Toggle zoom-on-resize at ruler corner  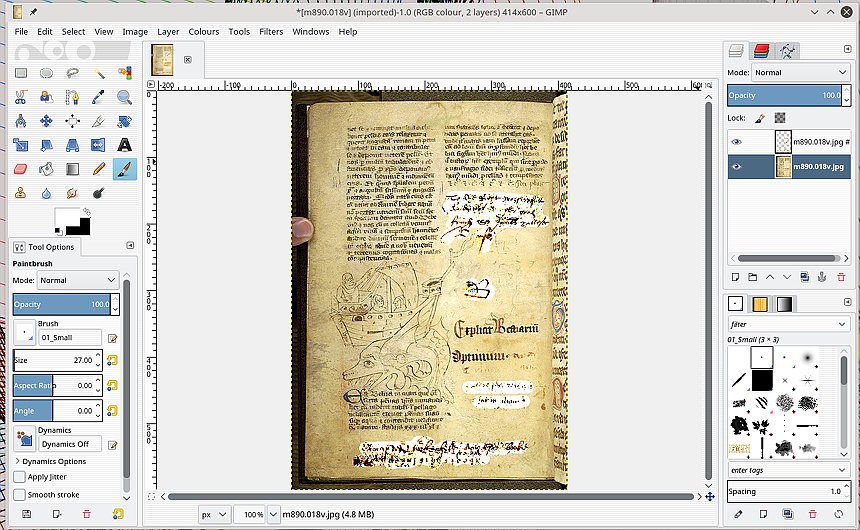[x=709, y=85]
